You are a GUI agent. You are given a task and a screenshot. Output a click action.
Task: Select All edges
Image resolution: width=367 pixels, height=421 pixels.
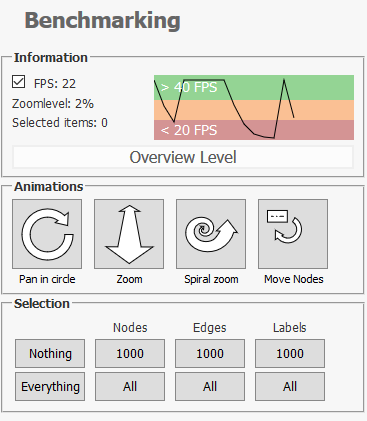tap(210, 386)
